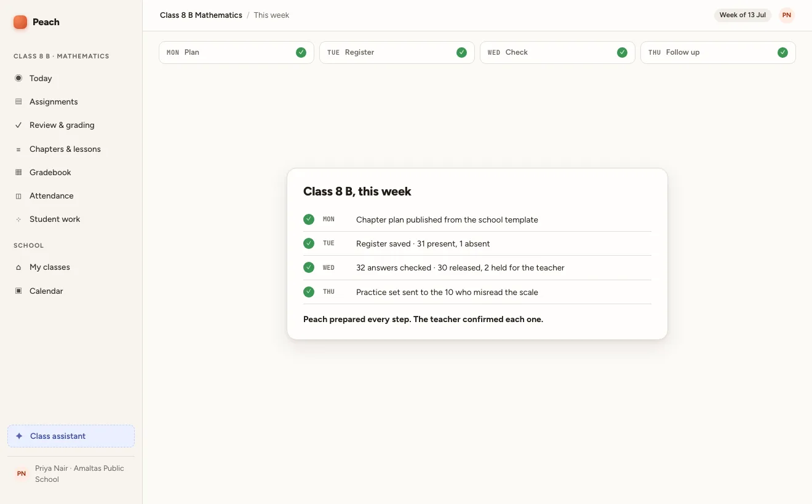Click the green check on the WED Check step
812x504 pixels.
point(622,52)
